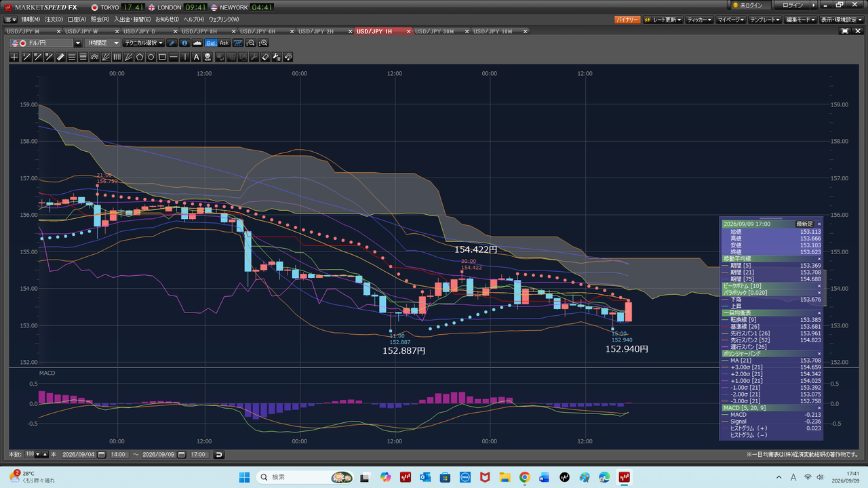
Task: Expand the テクニカル選択 dropdown
Action: click(x=144, y=43)
